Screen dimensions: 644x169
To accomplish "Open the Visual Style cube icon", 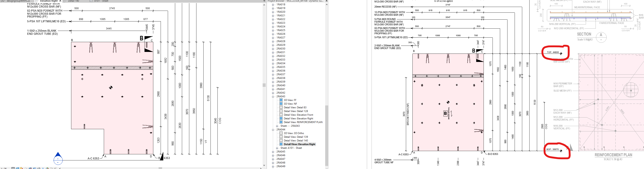I will point(18,169).
